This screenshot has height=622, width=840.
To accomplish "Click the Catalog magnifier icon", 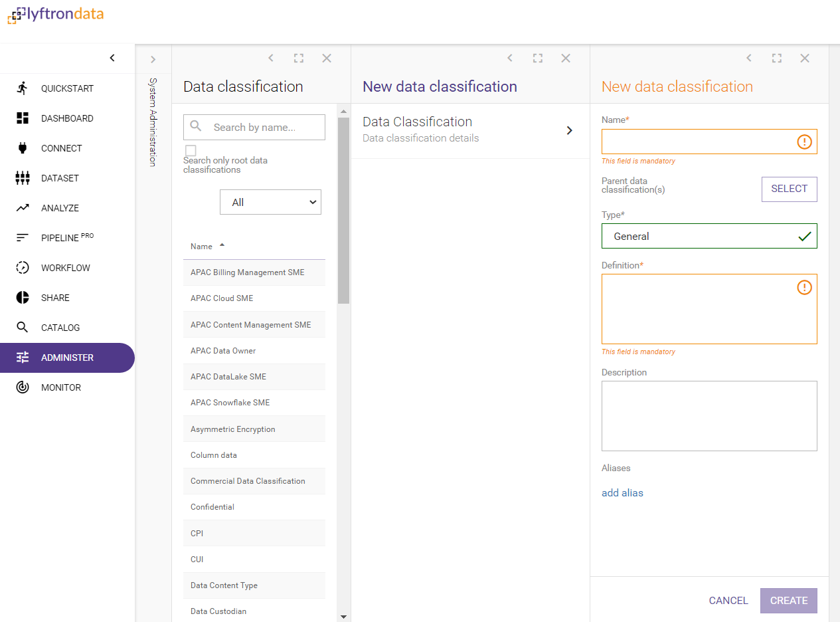I will [23, 328].
